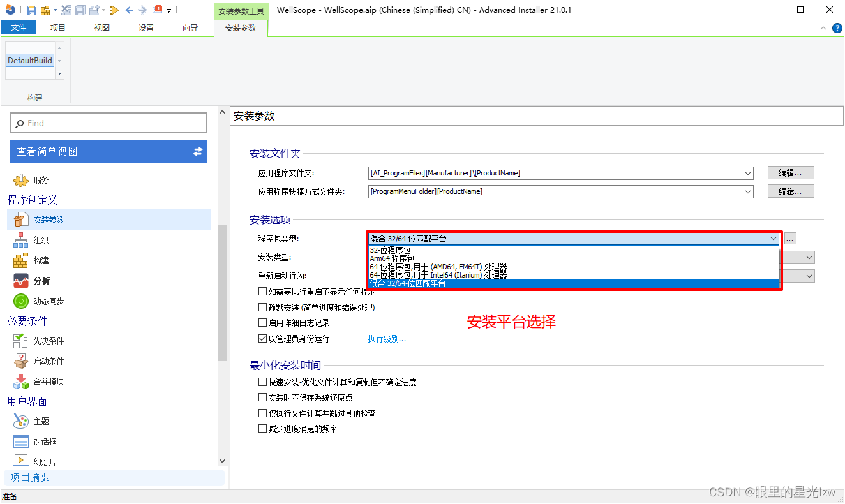
Task: Expand the builds gallery with the more arrow
Action: pos(60,73)
